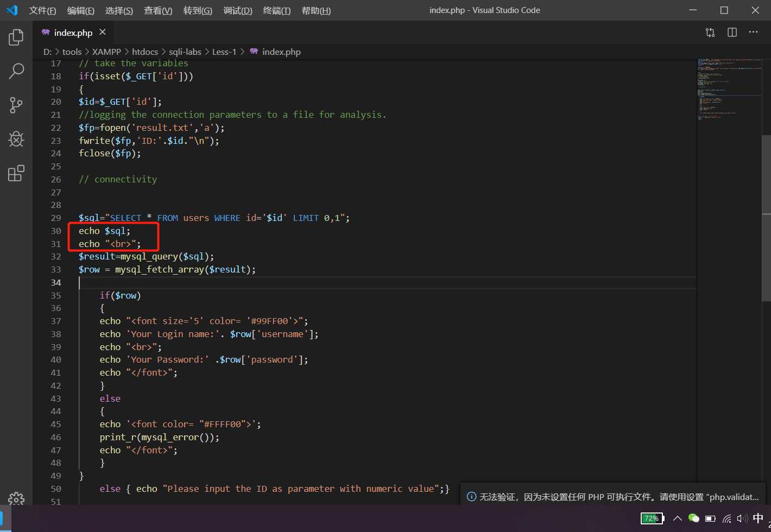The width and height of the screenshot is (771, 532).
Task: Click the battery 72% tray icon
Action: (652, 518)
